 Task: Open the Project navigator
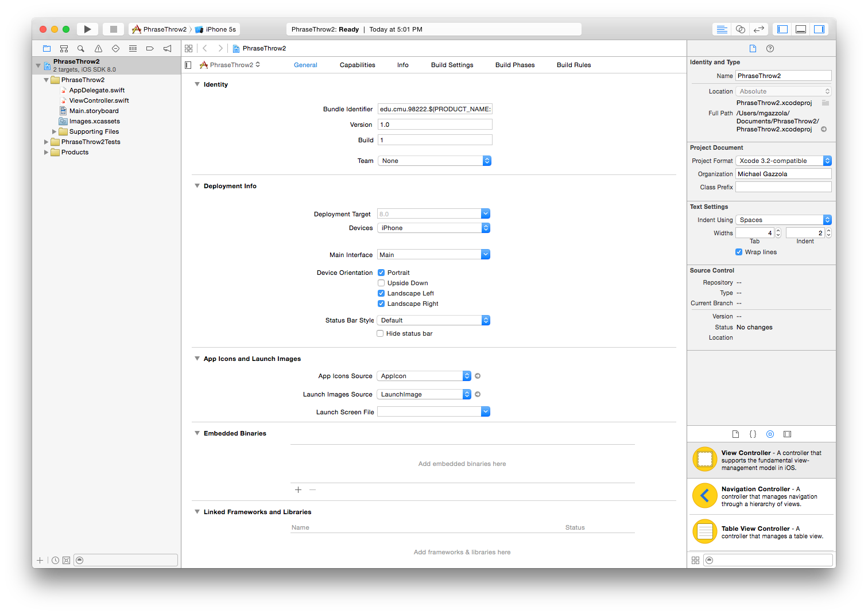(47, 49)
